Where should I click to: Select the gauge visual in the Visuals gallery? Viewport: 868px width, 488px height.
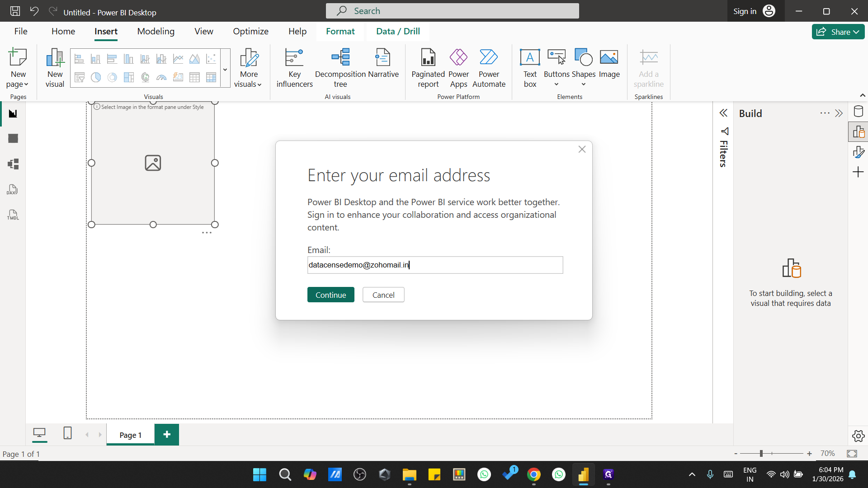(161, 77)
